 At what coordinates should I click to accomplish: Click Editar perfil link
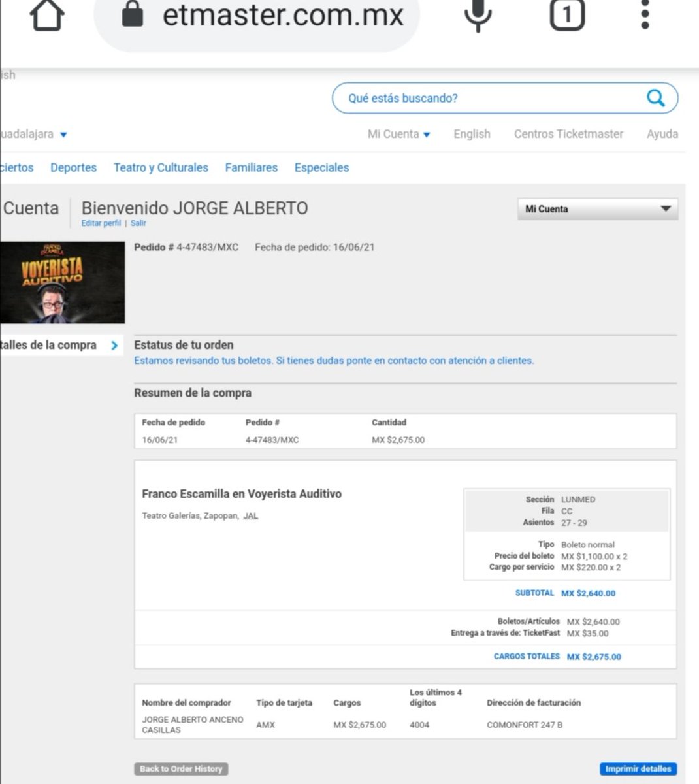click(x=101, y=223)
